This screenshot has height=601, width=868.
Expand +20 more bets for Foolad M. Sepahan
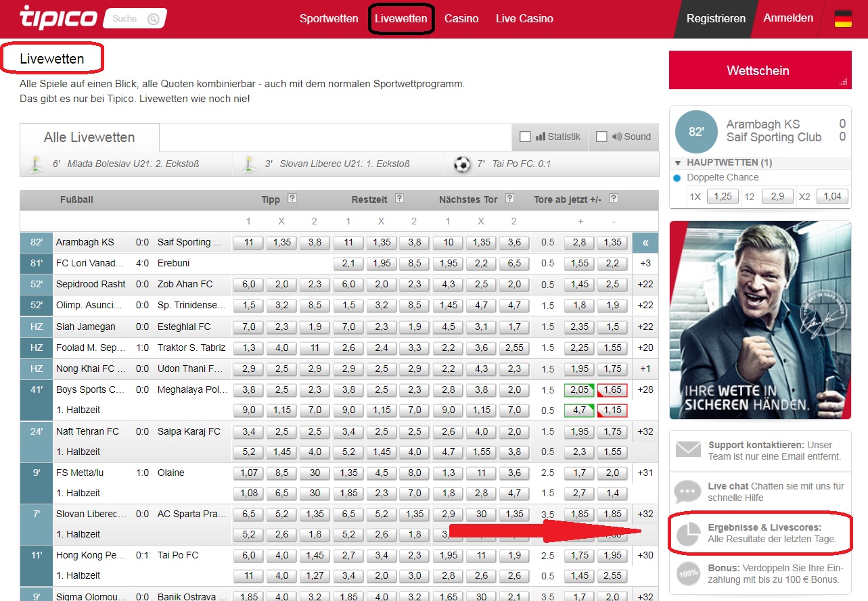point(645,347)
